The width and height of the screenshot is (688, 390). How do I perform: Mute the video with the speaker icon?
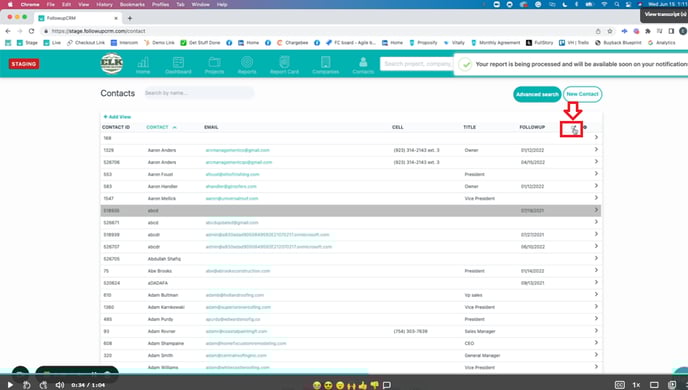click(60, 385)
